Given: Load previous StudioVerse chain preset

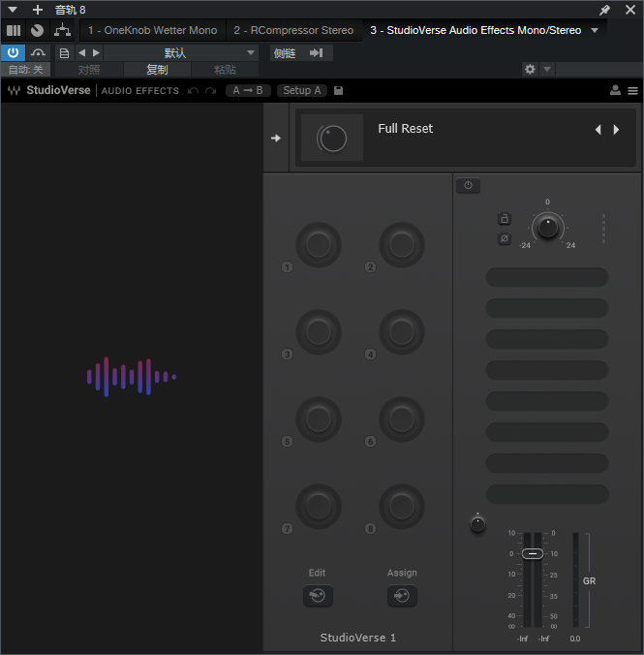Looking at the screenshot, I should 598,130.
